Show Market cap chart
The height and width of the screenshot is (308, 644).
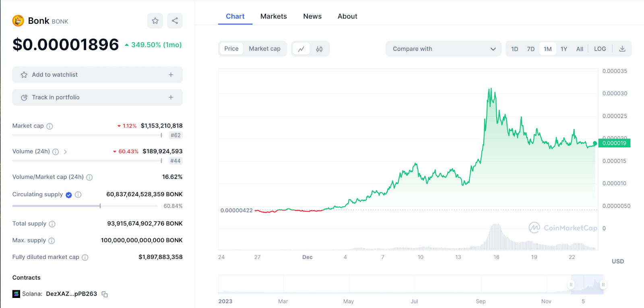click(264, 49)
